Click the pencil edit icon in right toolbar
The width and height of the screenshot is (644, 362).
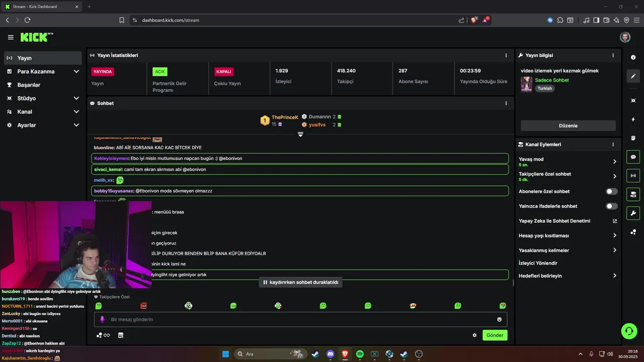(x=633, y=76)
